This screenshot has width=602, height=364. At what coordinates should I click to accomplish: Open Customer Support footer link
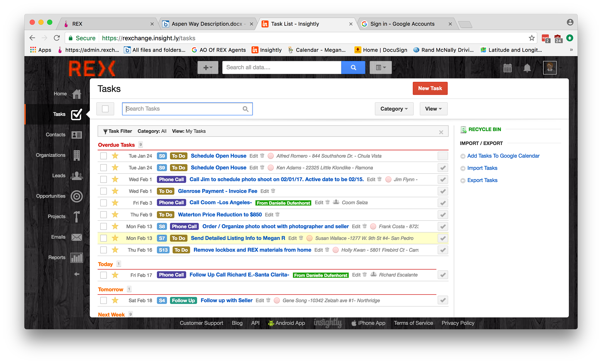[201, 323]
